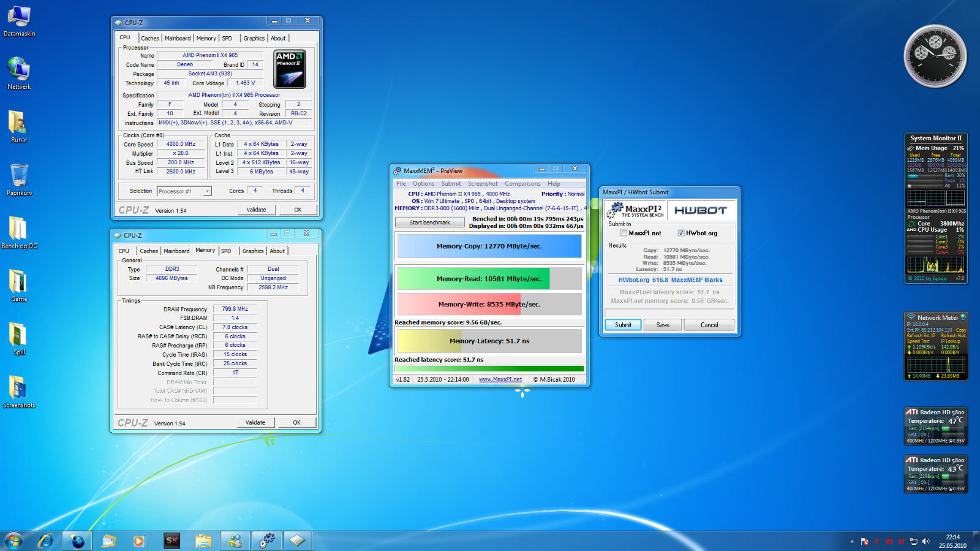Click IP Lookup in Network Meter
Viewport: 980px width, 551px height.
(x=951, y=341)
